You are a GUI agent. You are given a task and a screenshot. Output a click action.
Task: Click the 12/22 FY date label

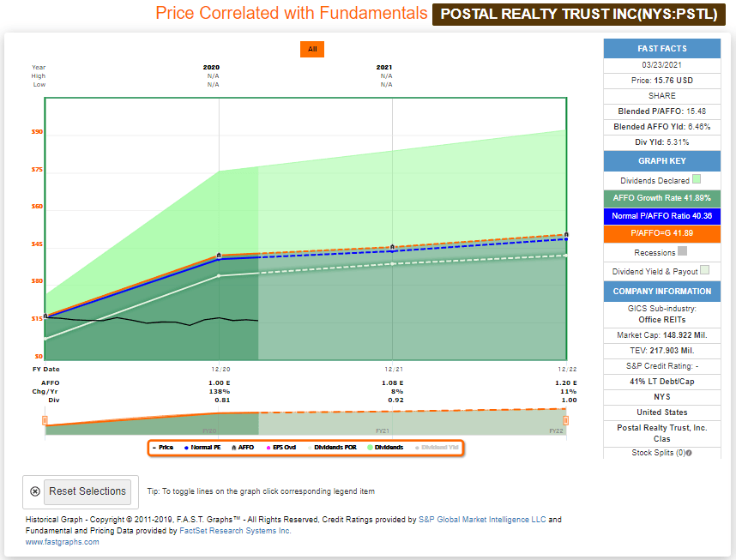click(x=567, y=370)
